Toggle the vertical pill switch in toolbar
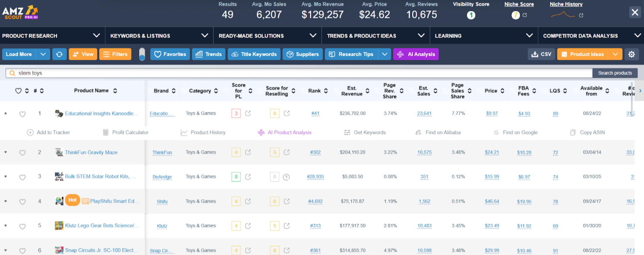 142,54
